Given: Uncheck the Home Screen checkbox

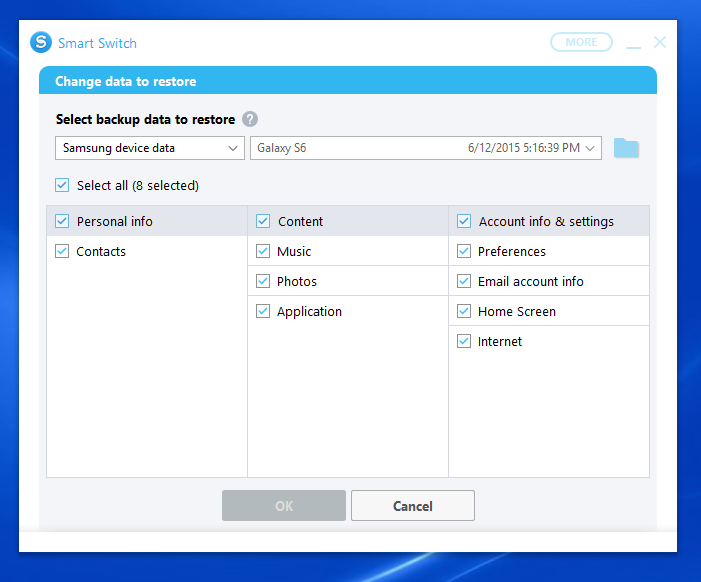Looking at the screenshot, I should pos(464,311).
